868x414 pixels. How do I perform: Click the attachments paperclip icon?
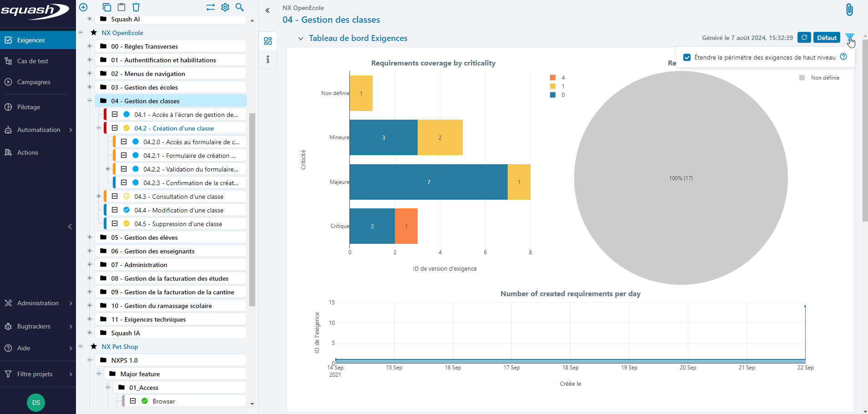[x=849, y=10]
